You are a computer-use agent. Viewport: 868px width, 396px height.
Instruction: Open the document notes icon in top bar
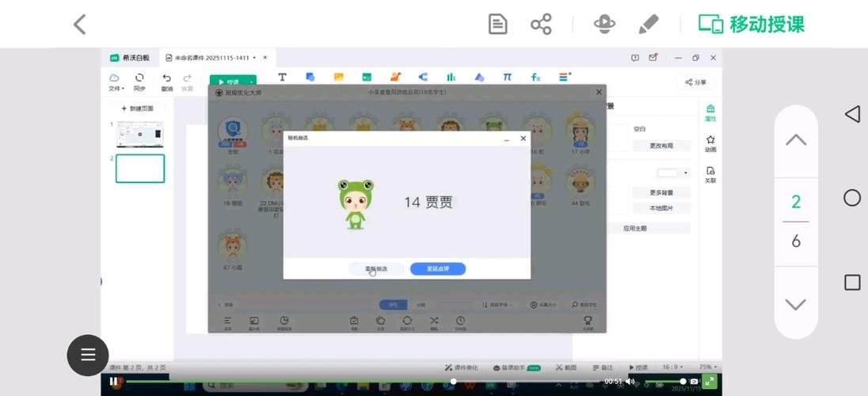[x=497, y=25]
